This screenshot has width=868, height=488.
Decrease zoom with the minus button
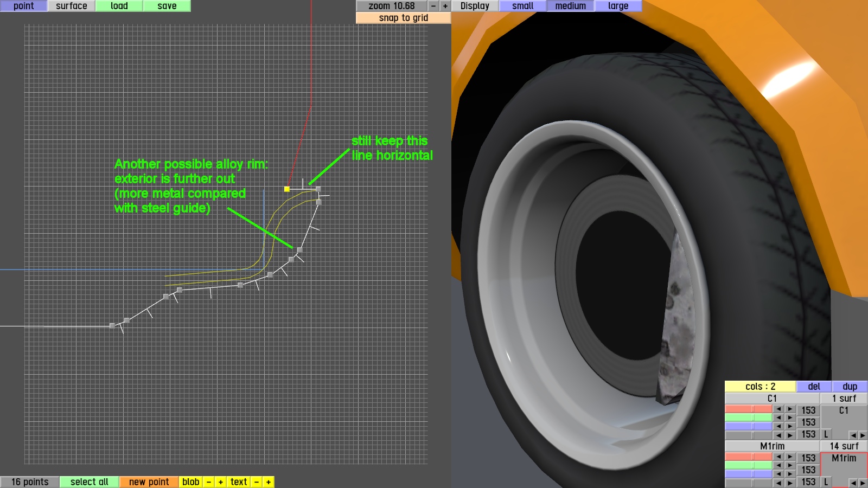point(433,6)
